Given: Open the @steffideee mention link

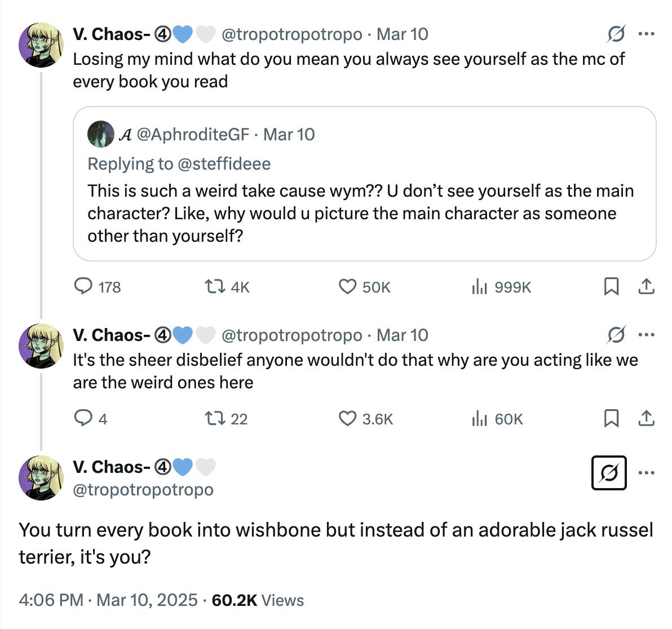Looking at the screenshot, I should point(224,163).
